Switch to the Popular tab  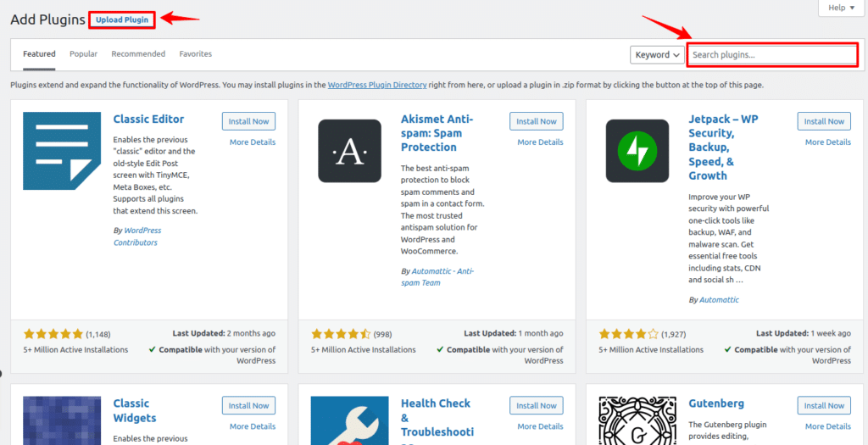83,54
